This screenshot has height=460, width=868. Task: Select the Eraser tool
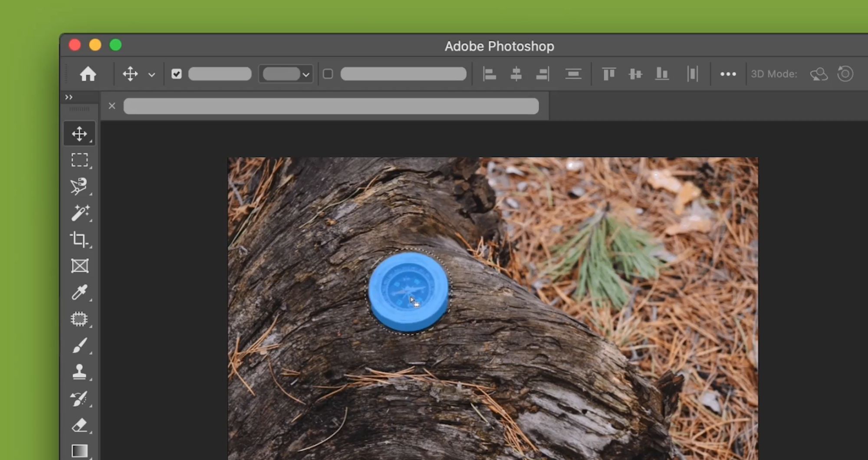pyautogui.click(x=79, y=425)
